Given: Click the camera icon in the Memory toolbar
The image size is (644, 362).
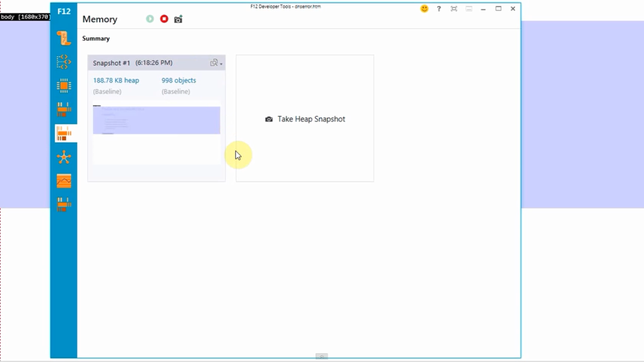Looking at the screenshot, I should (x=178, y=19).
